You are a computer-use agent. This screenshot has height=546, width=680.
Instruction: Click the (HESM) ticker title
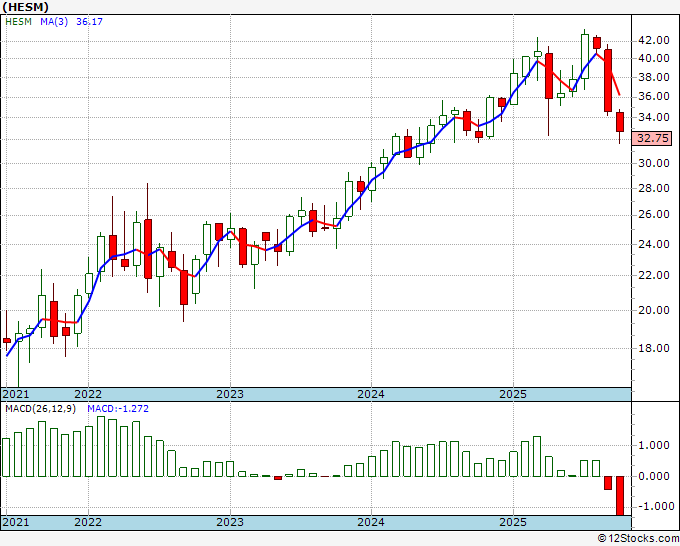coord(26,7)
